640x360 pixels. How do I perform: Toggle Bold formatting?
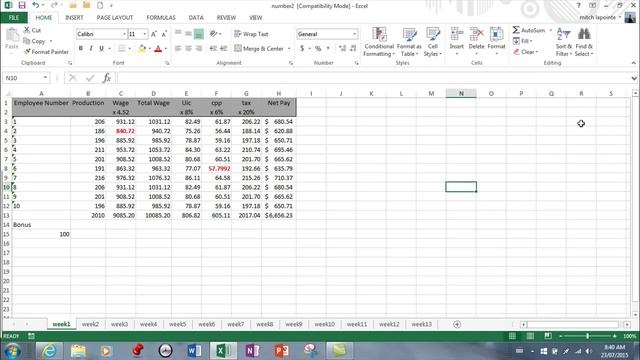pyautogui.click(x=81, y=49)
